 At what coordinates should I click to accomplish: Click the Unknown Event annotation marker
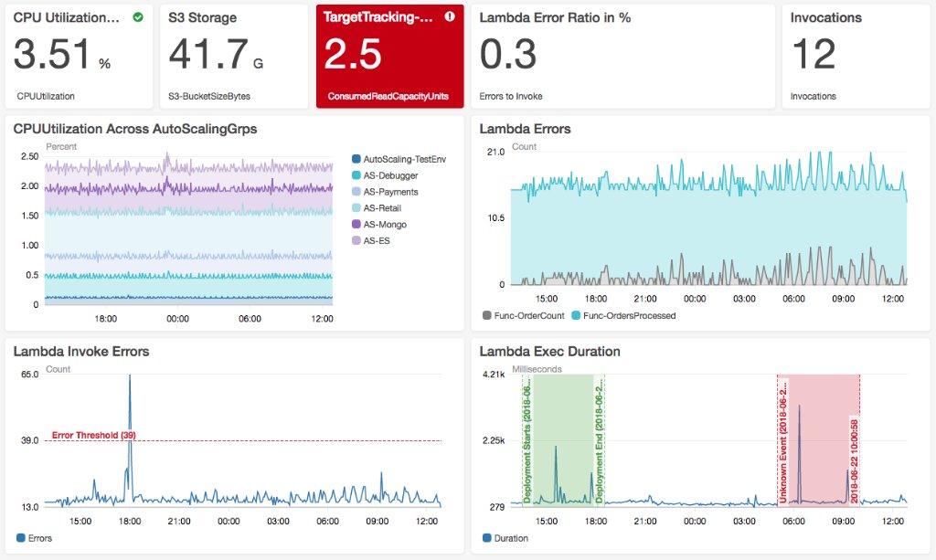(783, 442)
